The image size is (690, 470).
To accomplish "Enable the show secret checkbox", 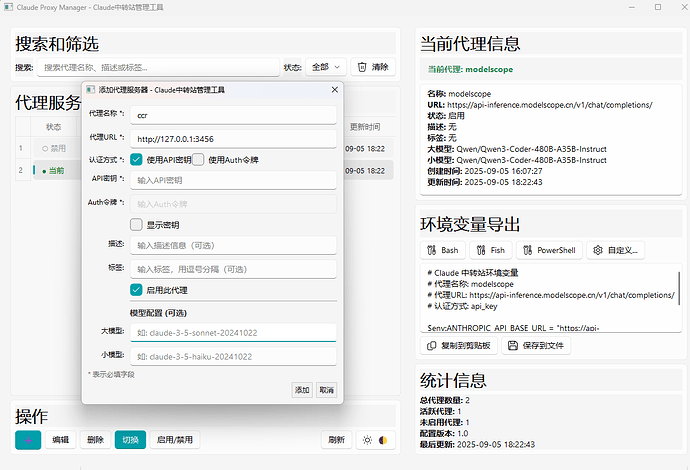I will click(x=136, y=225).
